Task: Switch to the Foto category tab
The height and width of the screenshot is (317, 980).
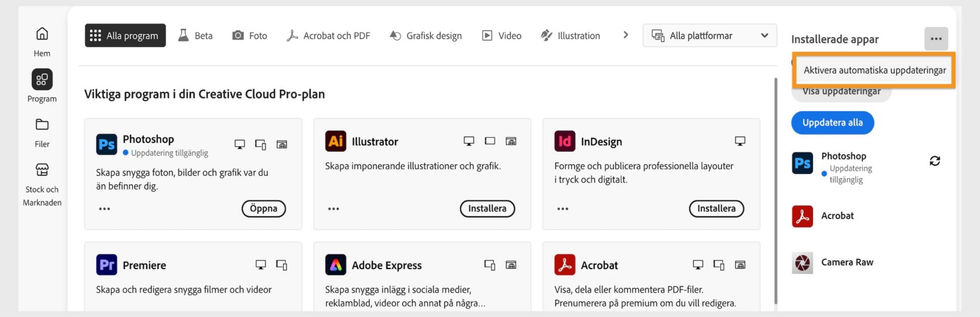Action: 250,35
